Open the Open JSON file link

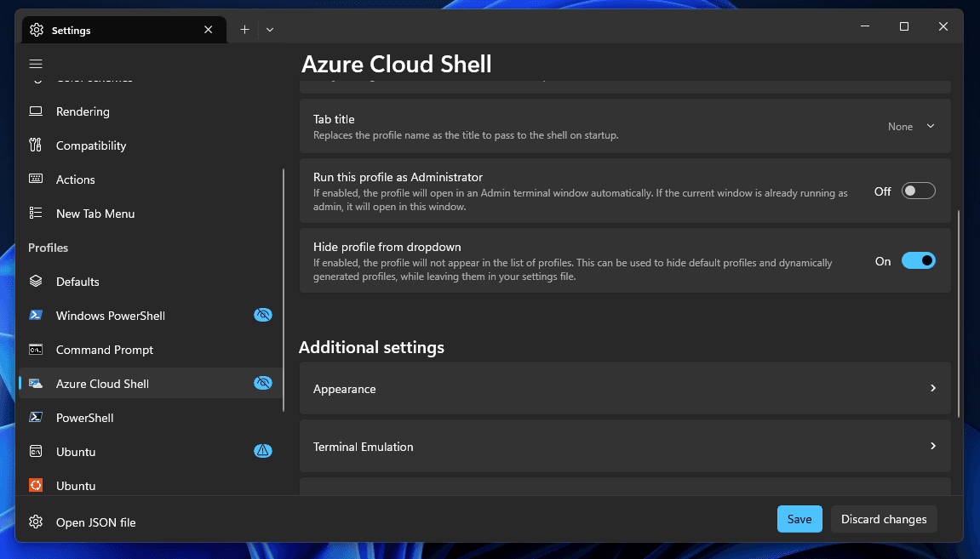click(150, 522)
